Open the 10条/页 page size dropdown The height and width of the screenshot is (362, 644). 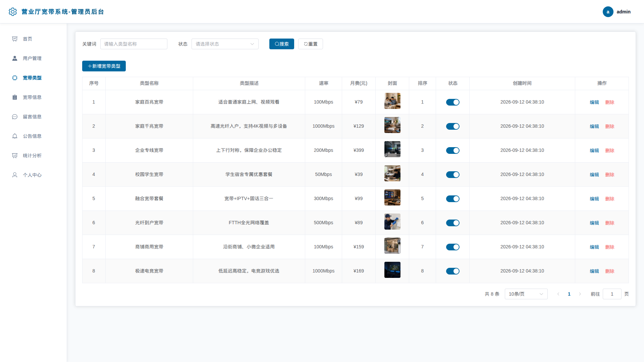click(526, 294)
